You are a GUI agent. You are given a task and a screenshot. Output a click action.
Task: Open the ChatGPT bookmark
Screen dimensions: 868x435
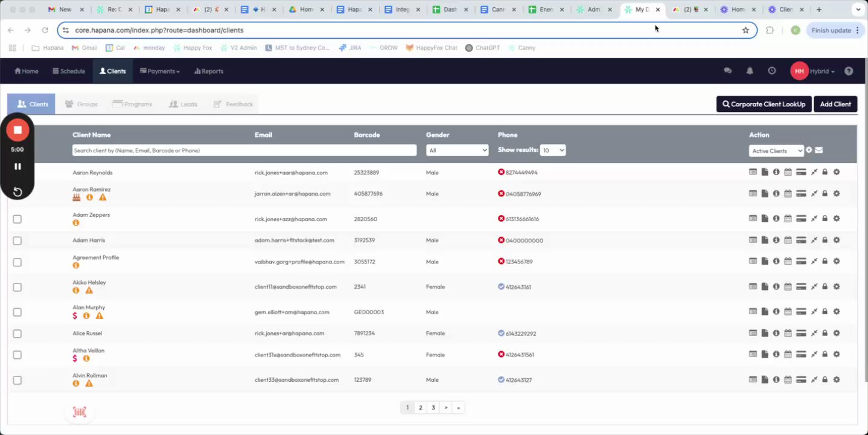point(482,48)
